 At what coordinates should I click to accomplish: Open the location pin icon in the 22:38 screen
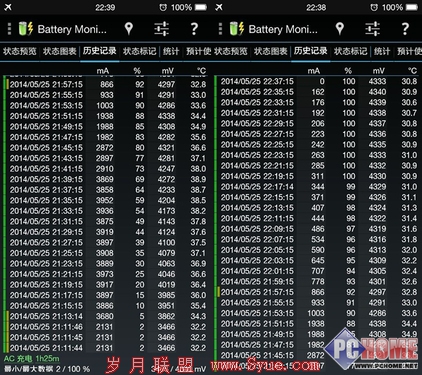(x=340, y=29)
